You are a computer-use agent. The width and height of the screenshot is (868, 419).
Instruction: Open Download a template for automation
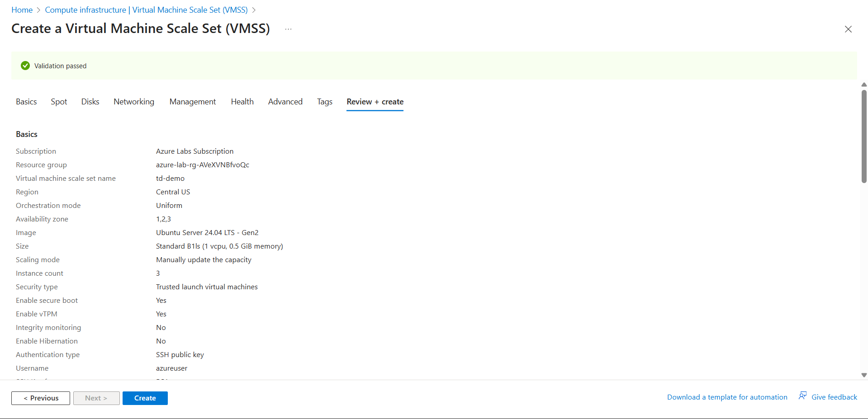click(x=727, y=397)
